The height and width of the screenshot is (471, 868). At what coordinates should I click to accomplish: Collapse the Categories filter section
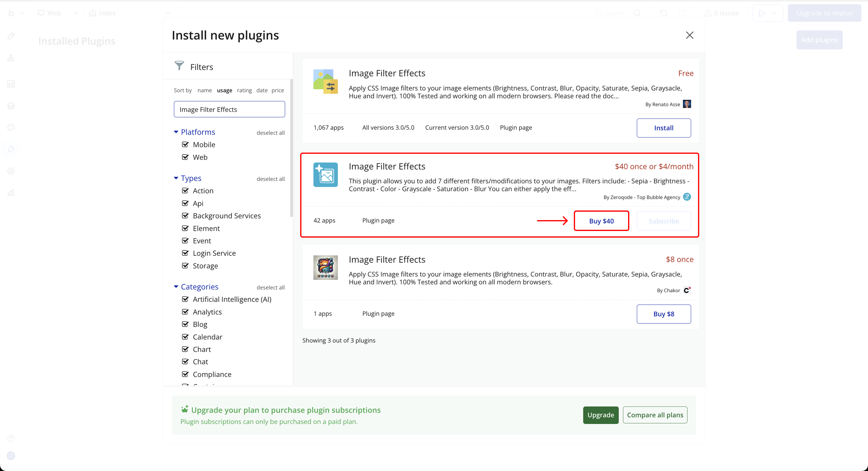176,286
